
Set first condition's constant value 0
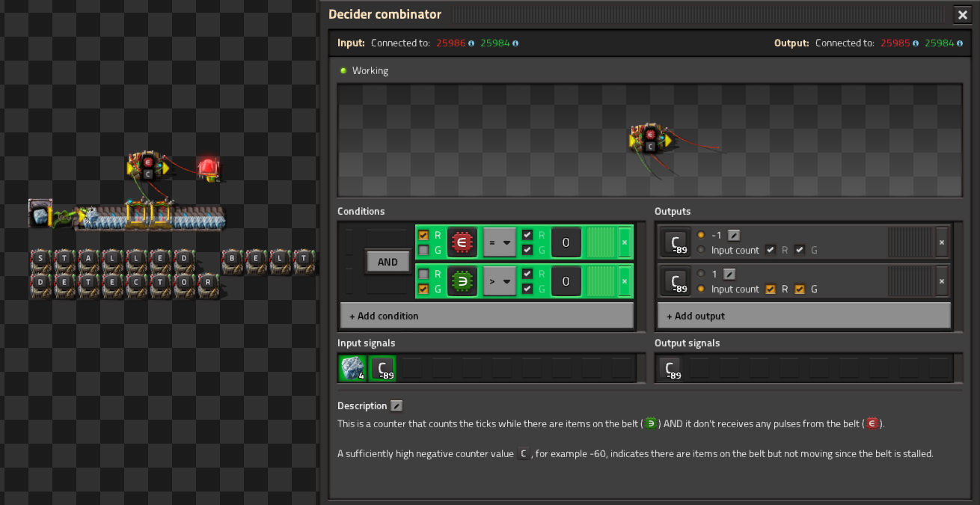[x=566, y=242]
